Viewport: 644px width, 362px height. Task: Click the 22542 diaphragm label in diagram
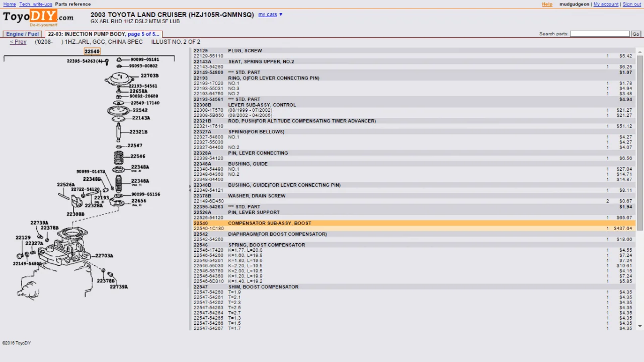[140, 110]
